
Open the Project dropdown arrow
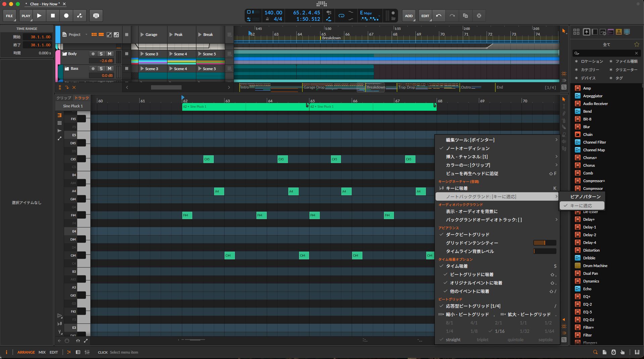point(86,35)
